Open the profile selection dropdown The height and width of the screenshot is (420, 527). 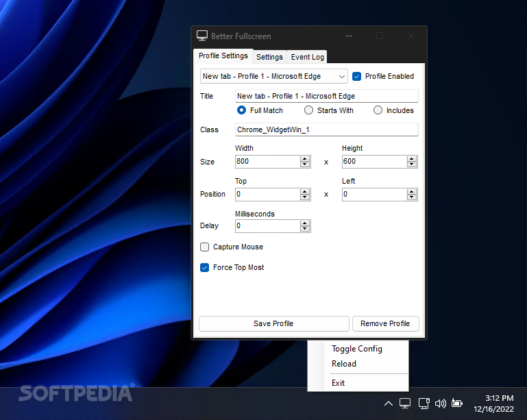point(274,76)
